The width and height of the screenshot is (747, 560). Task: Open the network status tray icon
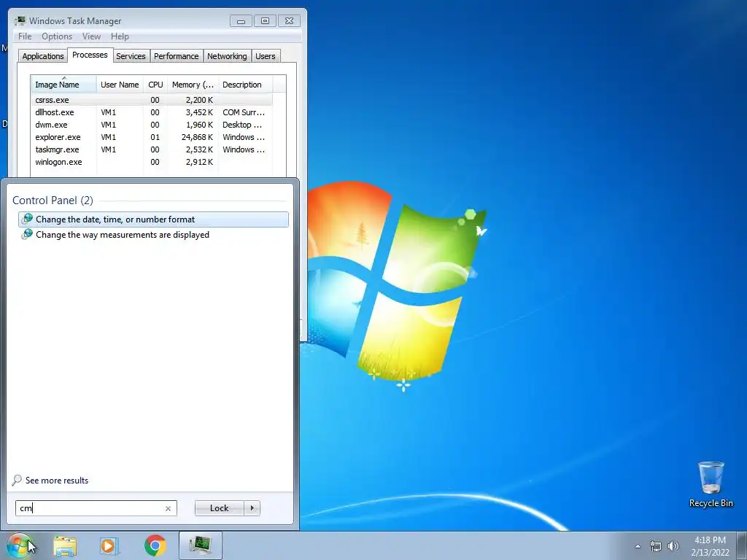[x=656, y=546]
